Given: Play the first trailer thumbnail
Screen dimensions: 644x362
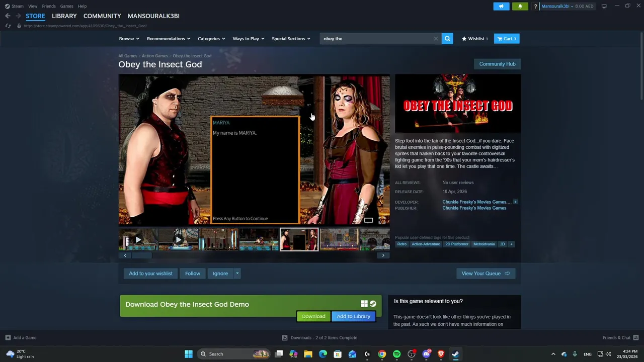Looking at the screenshot, I should [x=138, y=240].
